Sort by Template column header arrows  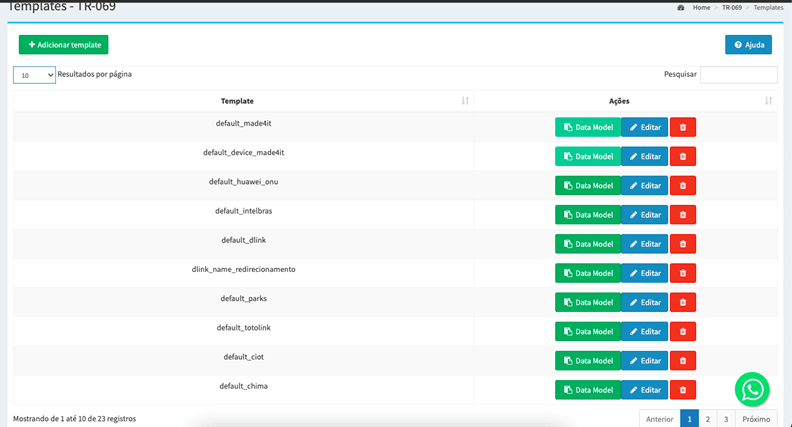point(465,101)
